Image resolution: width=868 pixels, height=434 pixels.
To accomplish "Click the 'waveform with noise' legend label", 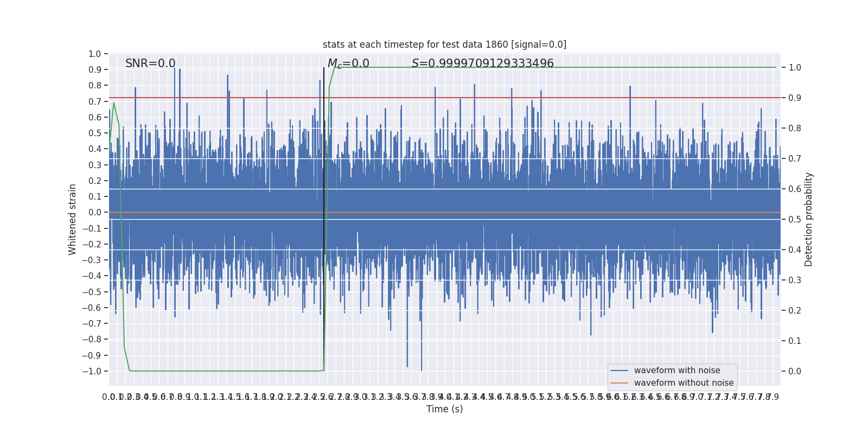I will (677, 371).
